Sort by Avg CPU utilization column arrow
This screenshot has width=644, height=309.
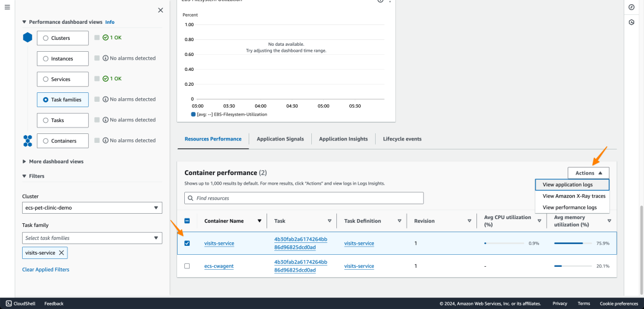(x=539, y=221)
